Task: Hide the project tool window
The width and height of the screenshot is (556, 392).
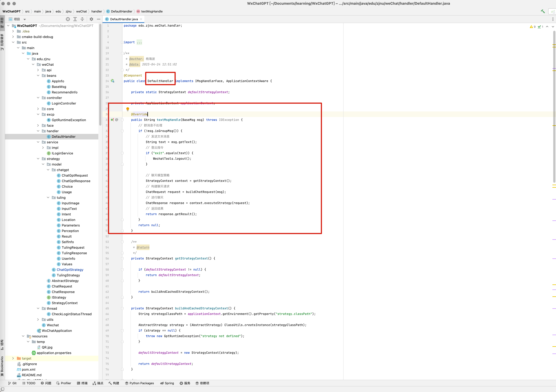Action: pos(99,19)
